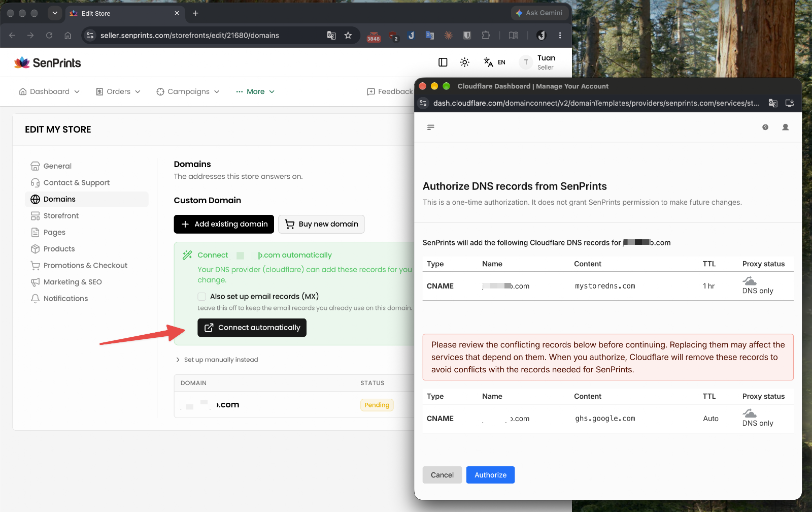The width and height of the screenshot is (812, 512).
Task: Open the Feedback link
Action: pos(390,91)
